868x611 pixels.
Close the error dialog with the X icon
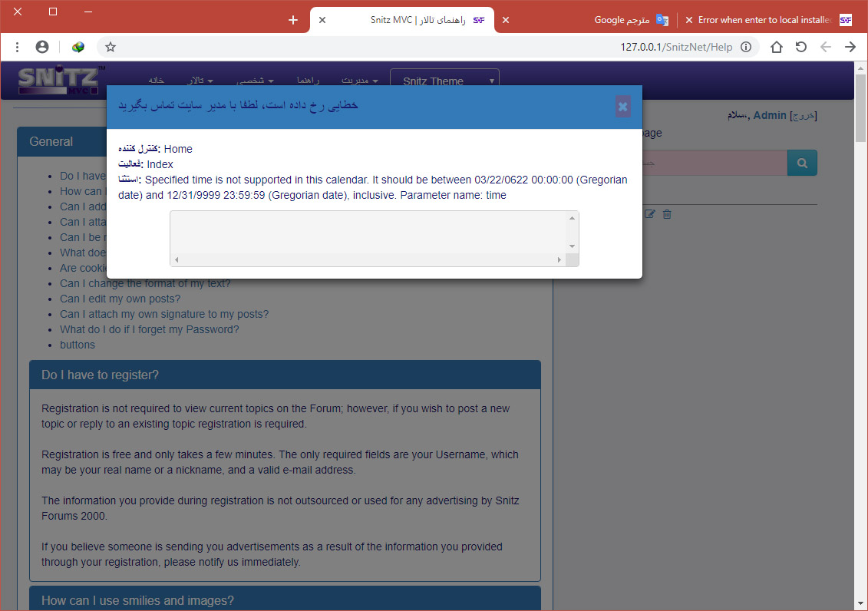pos(622,107)
